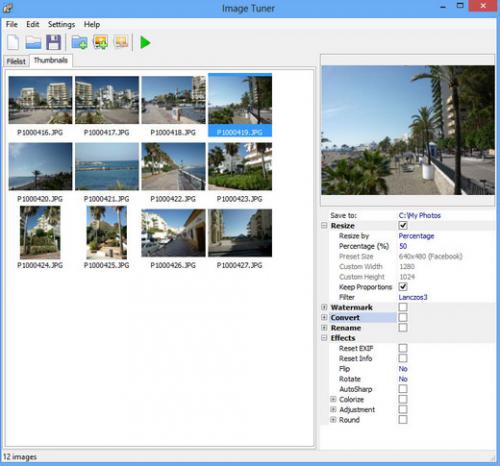Save task list with floppy disk icon
This screenshot has height=466, width=500.
coord(53,43)
